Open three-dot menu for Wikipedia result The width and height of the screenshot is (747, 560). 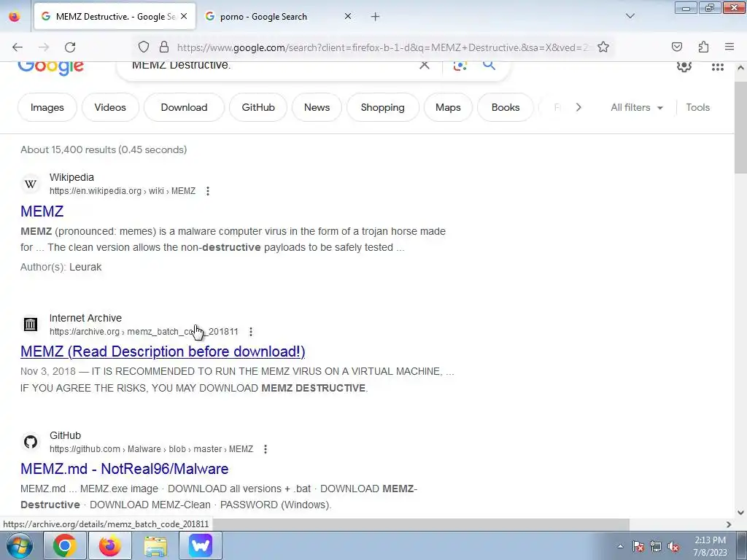tap(208, 191)
